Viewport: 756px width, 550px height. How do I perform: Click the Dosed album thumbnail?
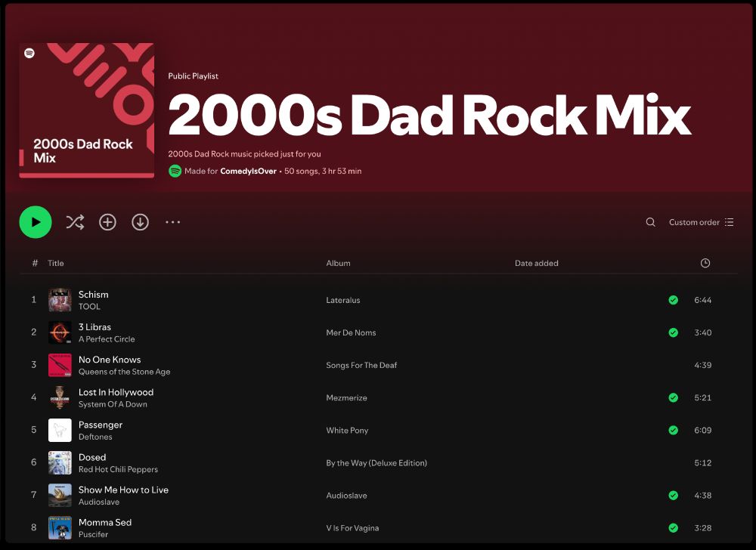point(60,463)
